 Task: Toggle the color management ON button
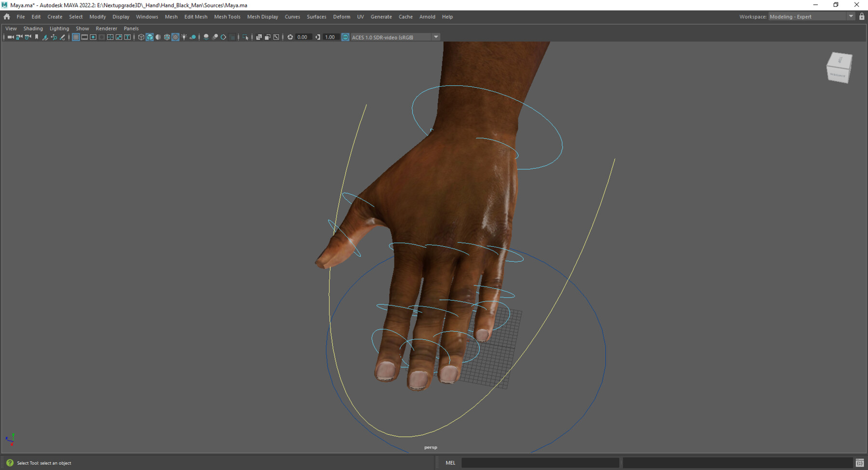[x=345, y=37]
